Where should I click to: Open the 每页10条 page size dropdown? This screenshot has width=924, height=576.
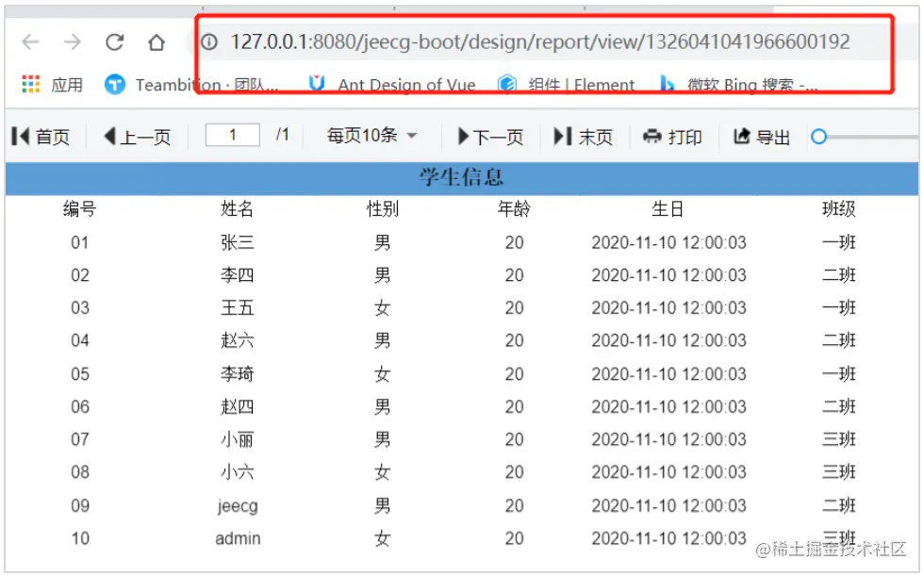point(371,136)
